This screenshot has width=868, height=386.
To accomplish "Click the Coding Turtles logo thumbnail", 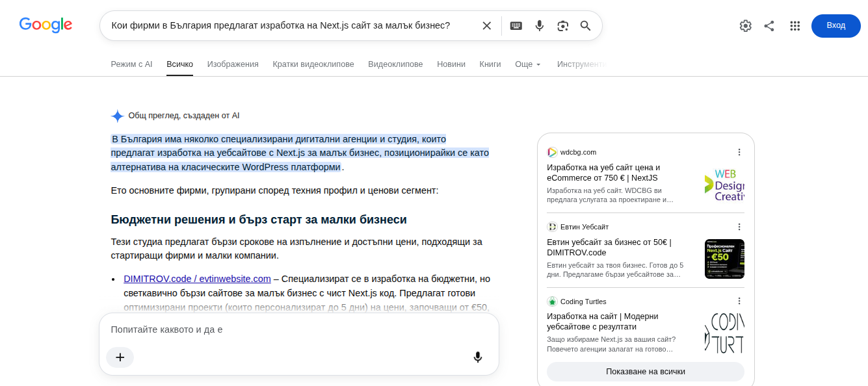I will 724,333.
